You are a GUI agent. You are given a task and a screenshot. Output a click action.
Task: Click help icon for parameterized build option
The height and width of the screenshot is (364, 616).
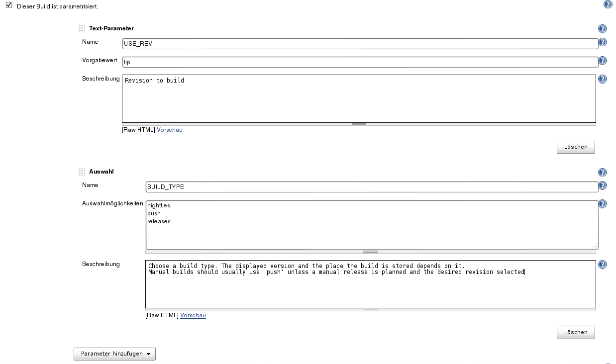click(608, 4)
